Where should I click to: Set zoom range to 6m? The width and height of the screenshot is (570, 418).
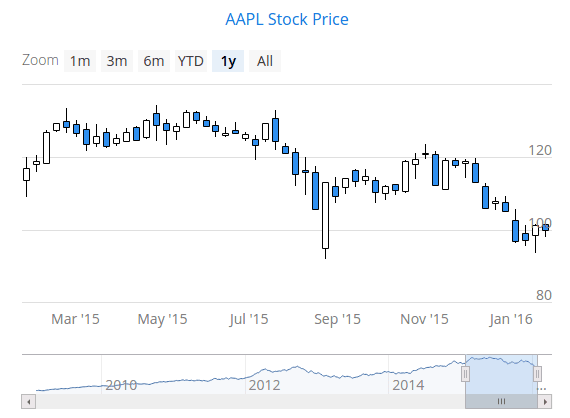pos(154,61)
